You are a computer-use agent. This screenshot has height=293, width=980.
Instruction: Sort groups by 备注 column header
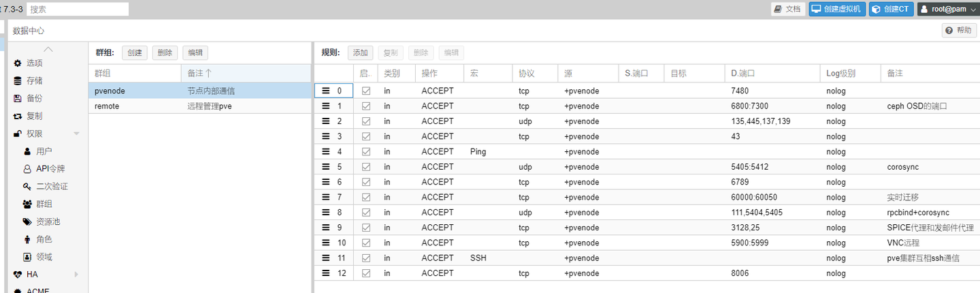(x=245, y=73)
